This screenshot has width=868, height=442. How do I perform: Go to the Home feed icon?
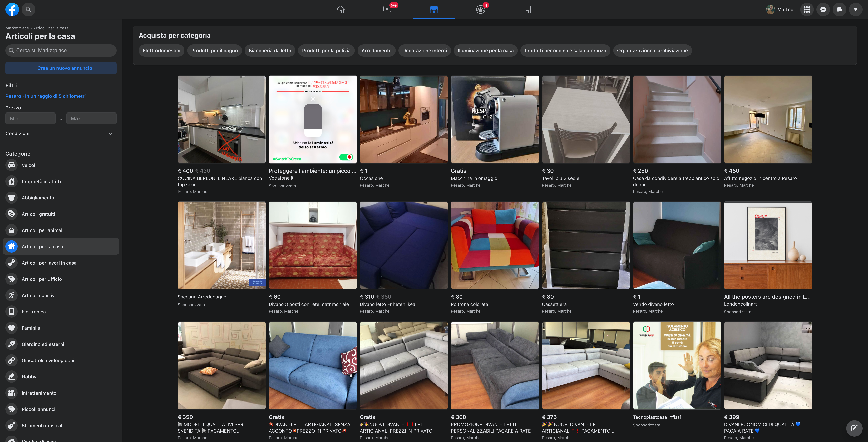click(x=341, y=9)
